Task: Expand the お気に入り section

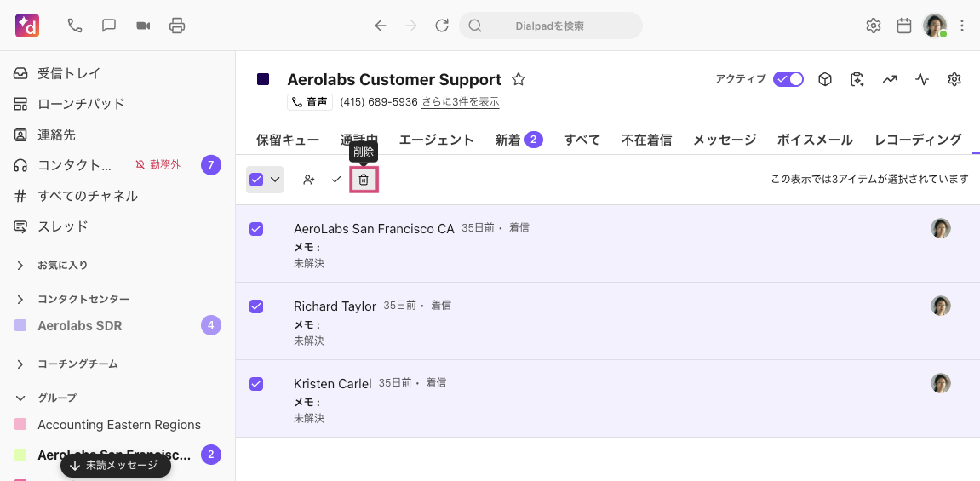Action: tap(20, 266)
